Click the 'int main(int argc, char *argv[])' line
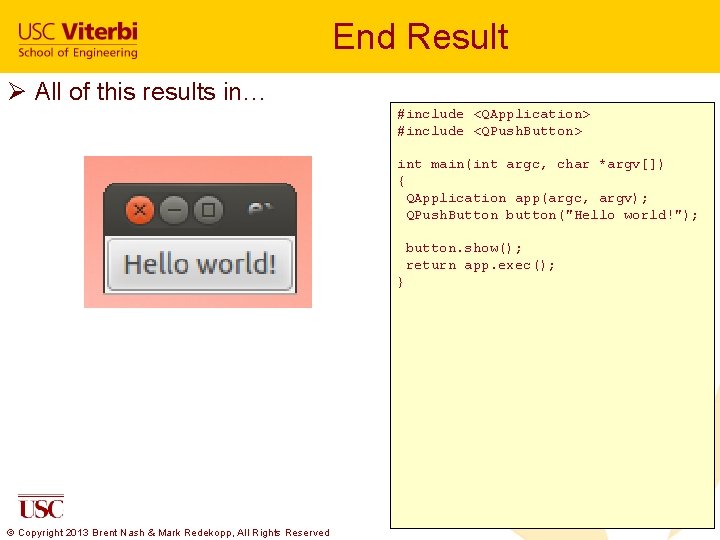The width and height of the screenshot is (720, 540). point(530,164)
